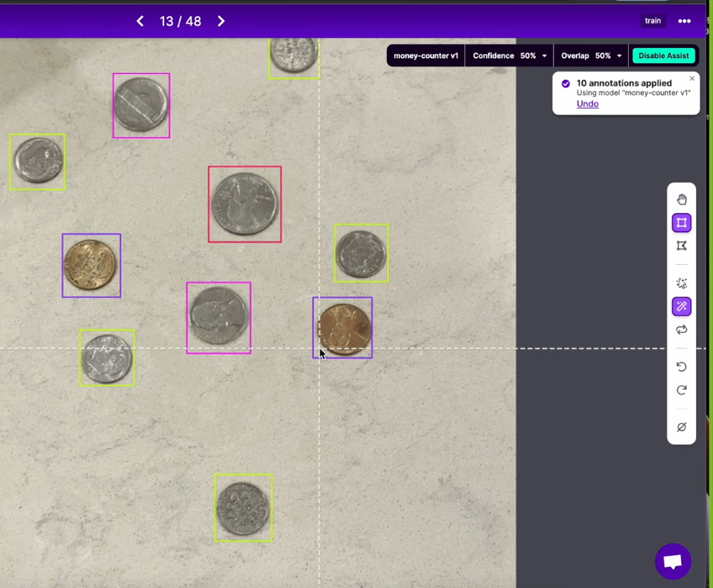This screenshot has height=588, width=713.
Task: Select the hand drag tool
Action: point(681,199)
